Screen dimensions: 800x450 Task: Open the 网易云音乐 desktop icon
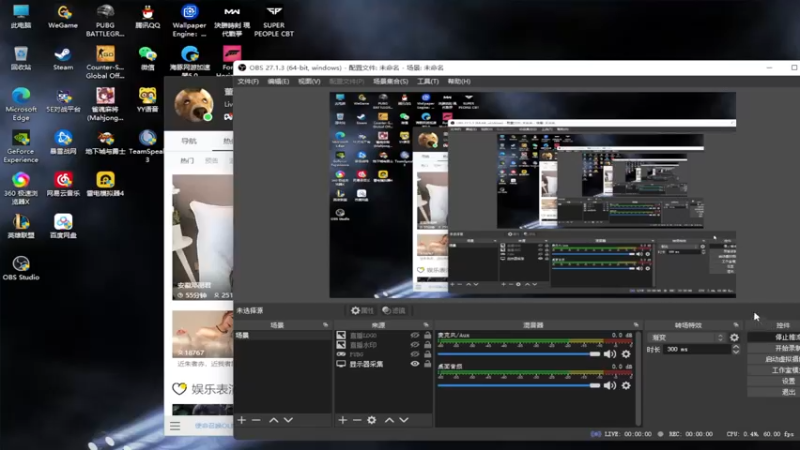(63, 184)
